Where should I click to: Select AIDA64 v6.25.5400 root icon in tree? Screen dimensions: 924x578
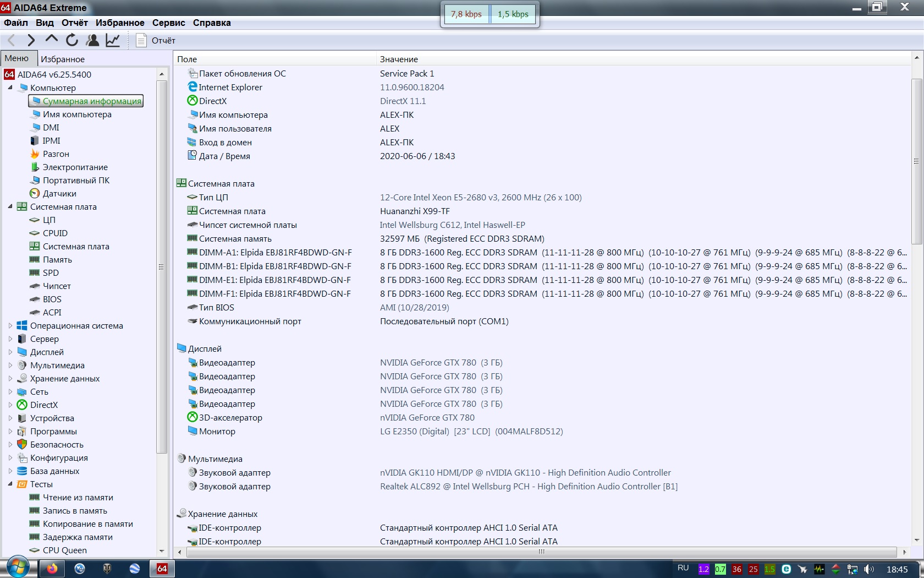9,74
